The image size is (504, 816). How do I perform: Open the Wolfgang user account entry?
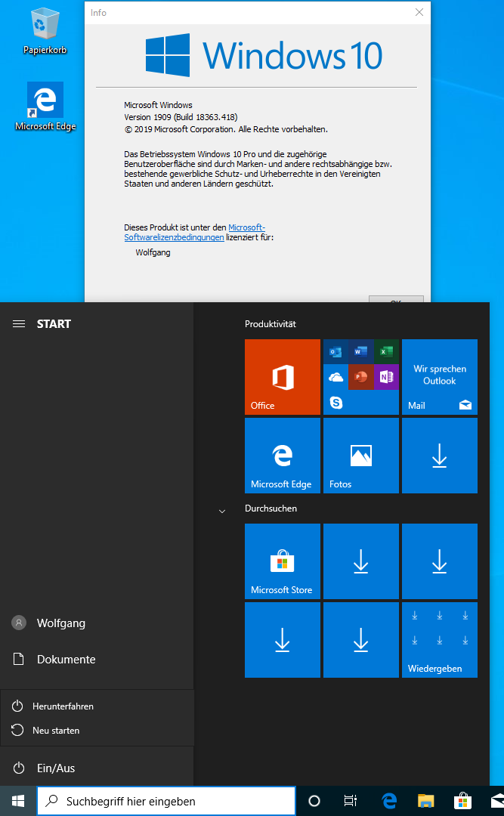(97, 623)
